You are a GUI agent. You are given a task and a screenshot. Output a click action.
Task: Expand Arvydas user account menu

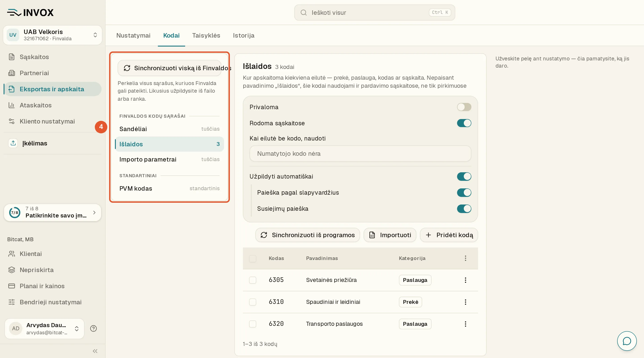(44, 328)
